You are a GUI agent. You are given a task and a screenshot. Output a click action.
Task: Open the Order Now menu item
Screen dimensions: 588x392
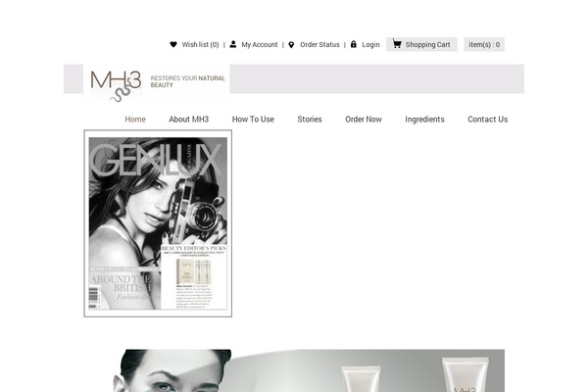pyautogui.click(x=364, y=120)
